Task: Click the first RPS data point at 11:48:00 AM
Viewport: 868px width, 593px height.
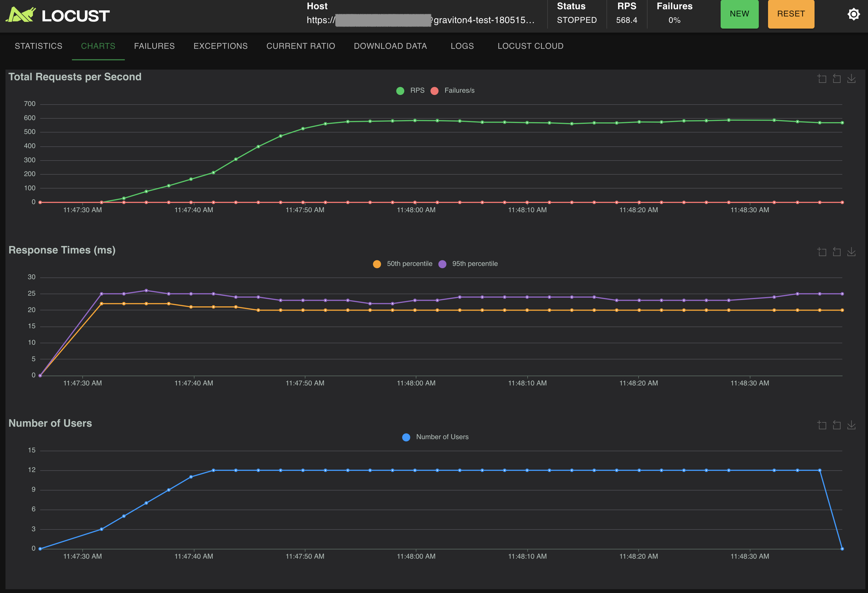Action: click(x=415, y=120)
